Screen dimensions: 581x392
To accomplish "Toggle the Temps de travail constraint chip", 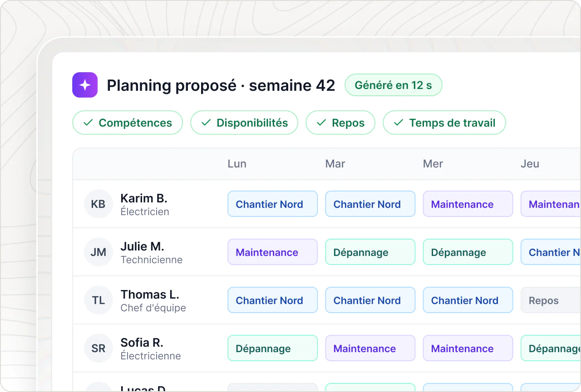I will [x=444, y=122].
